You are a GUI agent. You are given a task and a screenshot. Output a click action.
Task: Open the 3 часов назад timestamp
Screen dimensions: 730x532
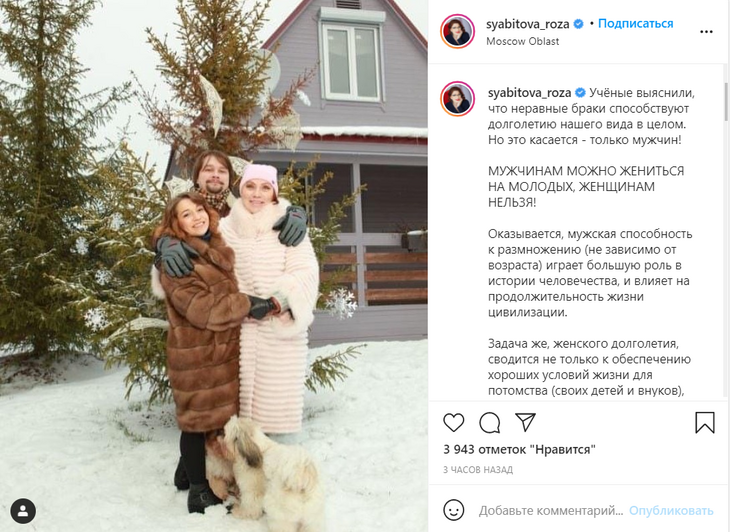tap(478, 470)
